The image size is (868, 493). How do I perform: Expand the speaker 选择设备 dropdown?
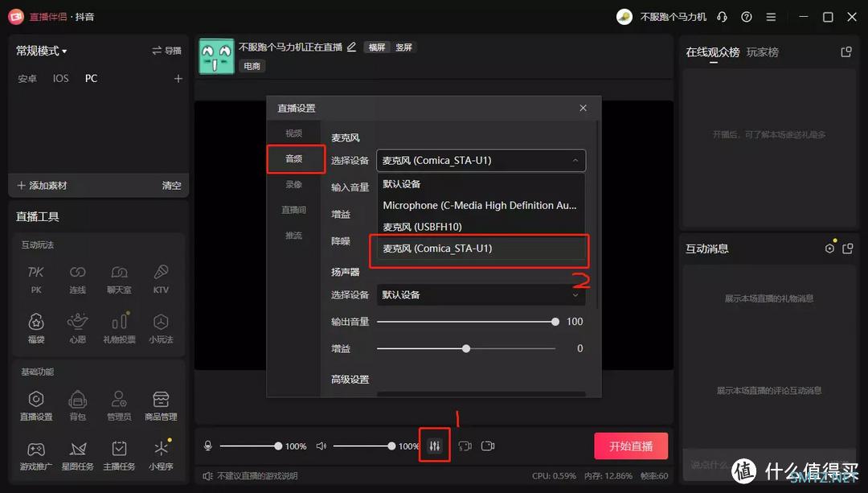click(481, 294)
